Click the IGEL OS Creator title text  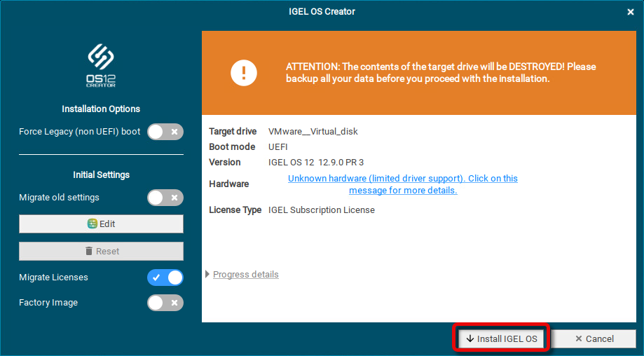tap(322, 11)
